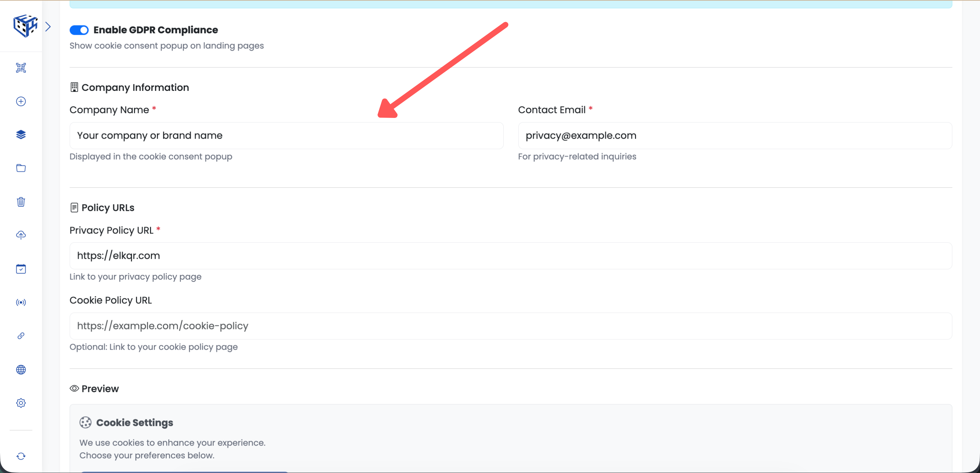980x473 pixels.
Task: Open Settings from the sidebar gear icon
Action: (x=21, y=403)
